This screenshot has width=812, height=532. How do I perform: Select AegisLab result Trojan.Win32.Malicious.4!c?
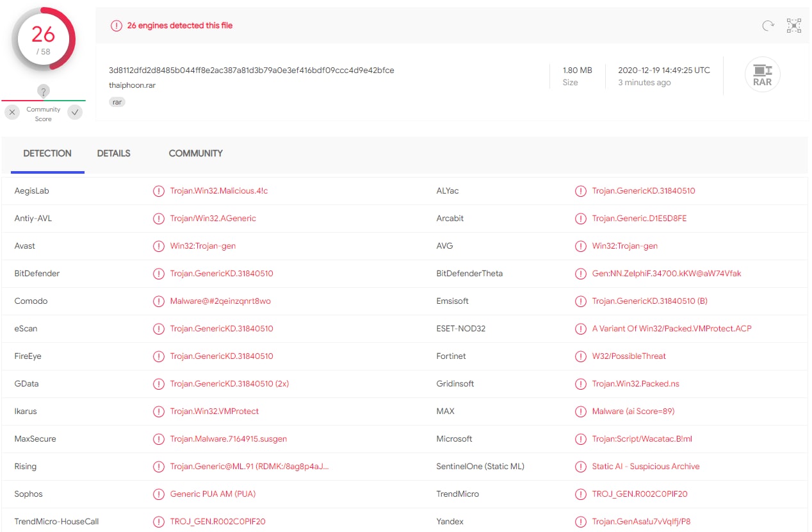(x=219, y=191)
